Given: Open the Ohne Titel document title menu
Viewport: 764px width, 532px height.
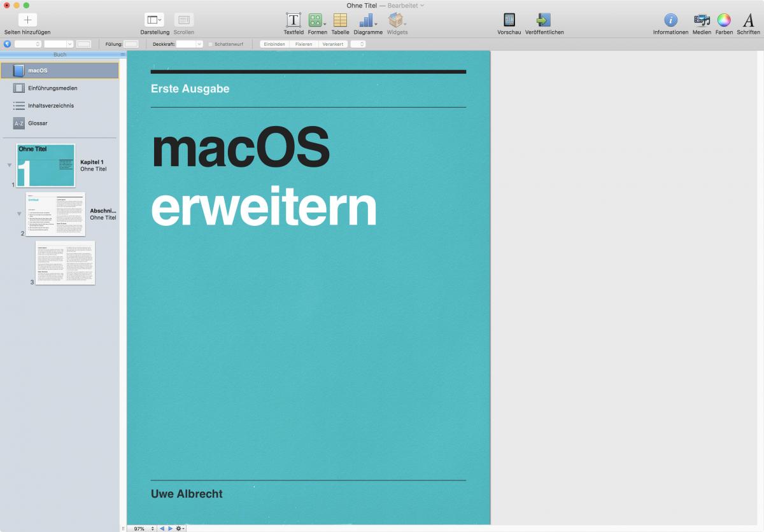Looking at the screenshot, I should click(385, 5).
